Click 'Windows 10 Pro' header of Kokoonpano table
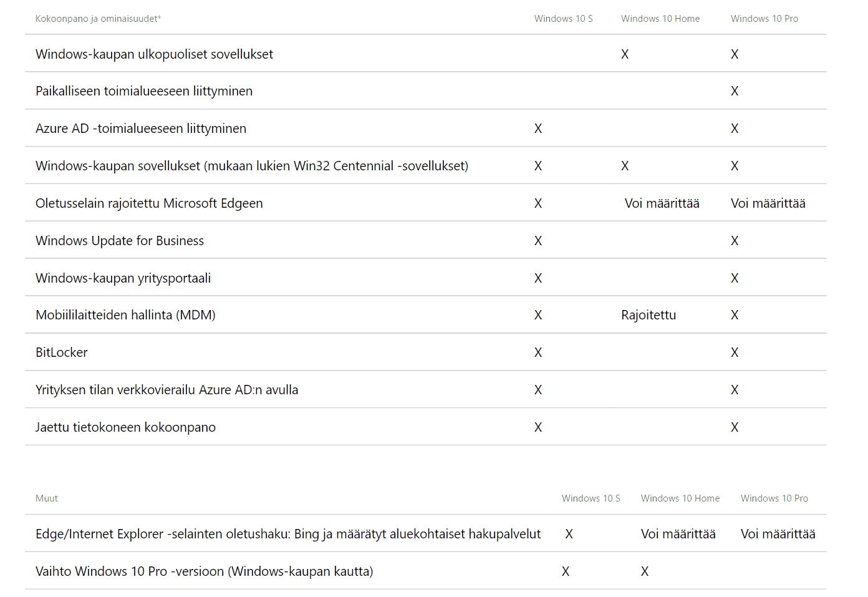The image size is (868, 597). point(764,19)
